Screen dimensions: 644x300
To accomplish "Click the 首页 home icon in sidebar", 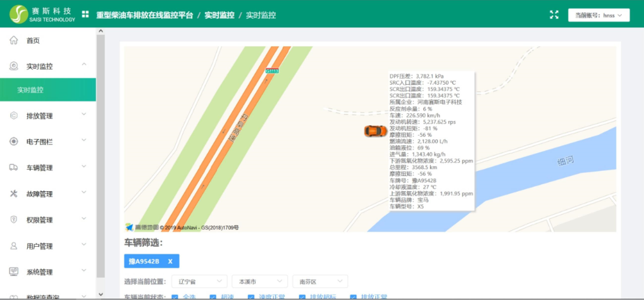I will [x=13, y=41].
